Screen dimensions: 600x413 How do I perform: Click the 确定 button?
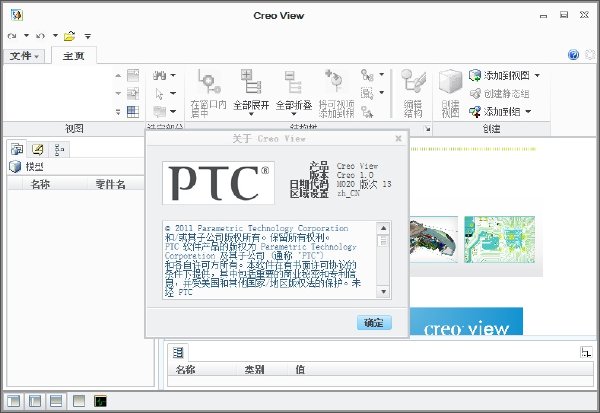click(374, 323)
